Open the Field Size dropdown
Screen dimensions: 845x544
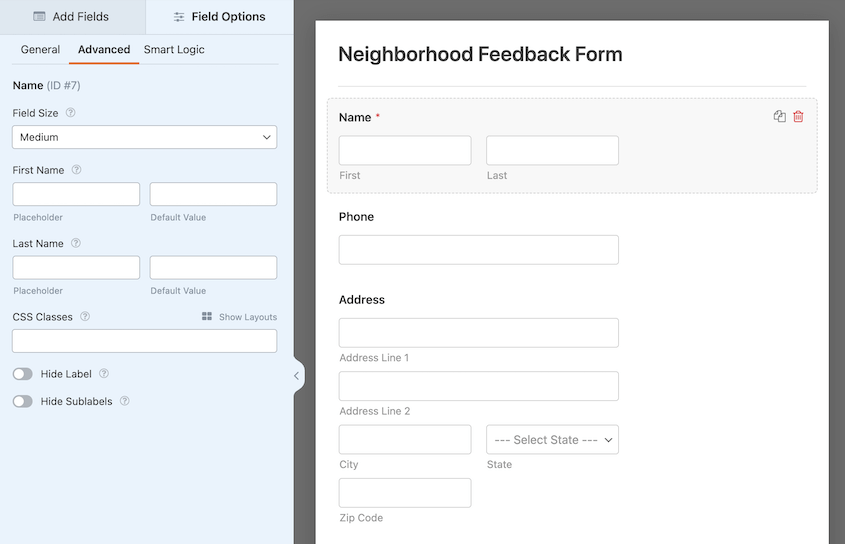click(x=144, y=137)
